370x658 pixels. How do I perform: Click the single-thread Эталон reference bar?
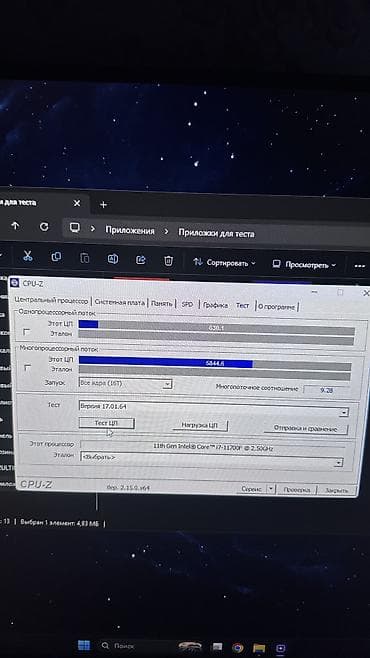216,338
